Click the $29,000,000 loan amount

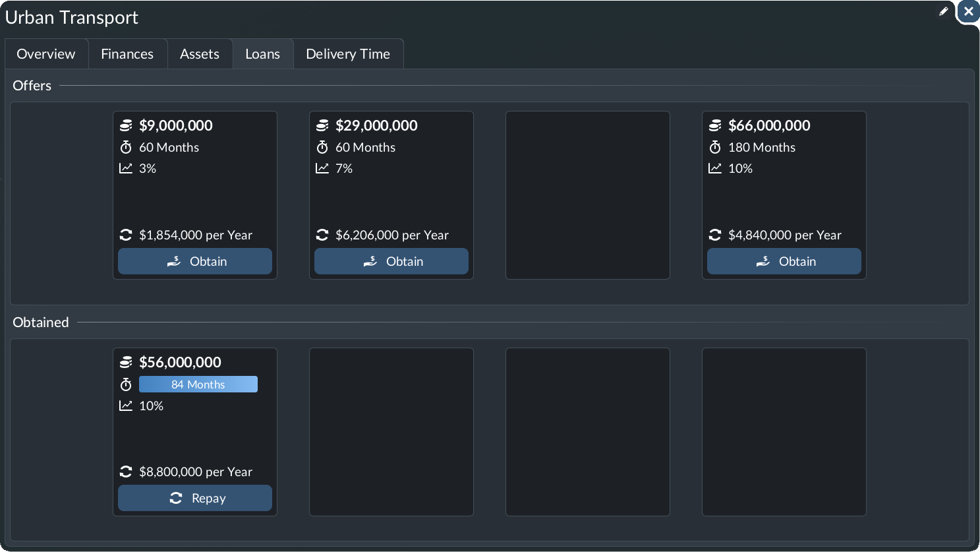[x=376, y=125]
